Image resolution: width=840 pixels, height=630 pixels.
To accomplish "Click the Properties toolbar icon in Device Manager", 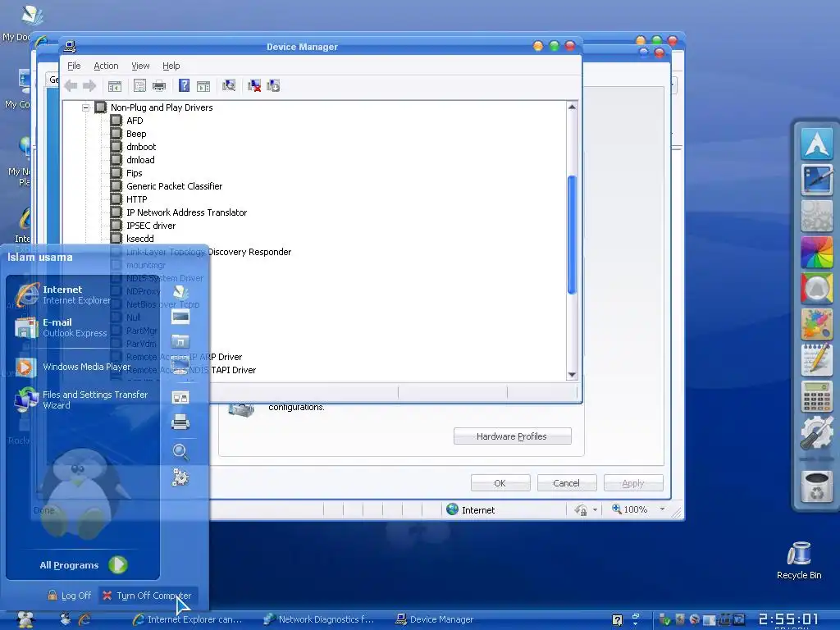I will coord(139,85).
